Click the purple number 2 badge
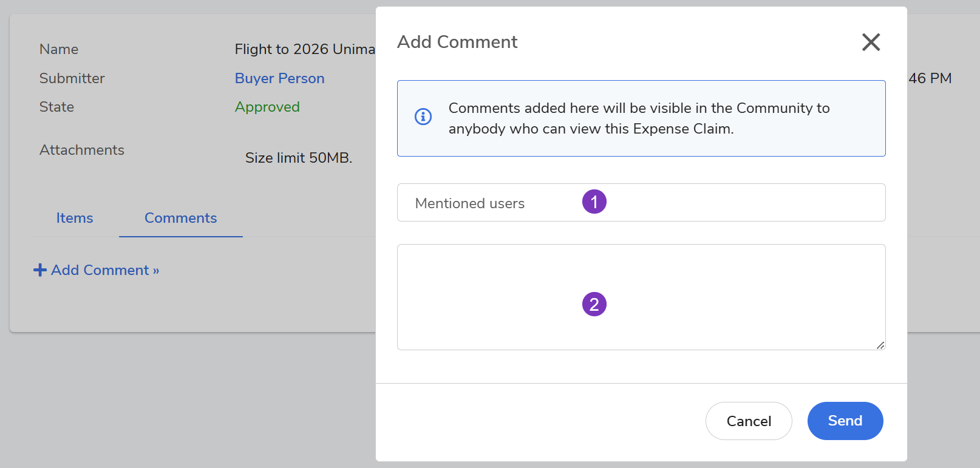This screenshot has height=468, width=980. point(594,304)
